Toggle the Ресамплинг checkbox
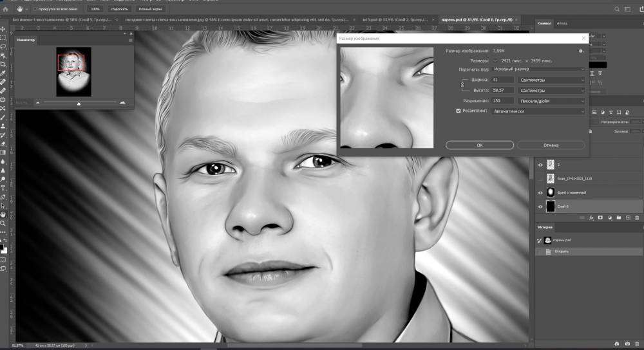 click(x=459, y=111)
